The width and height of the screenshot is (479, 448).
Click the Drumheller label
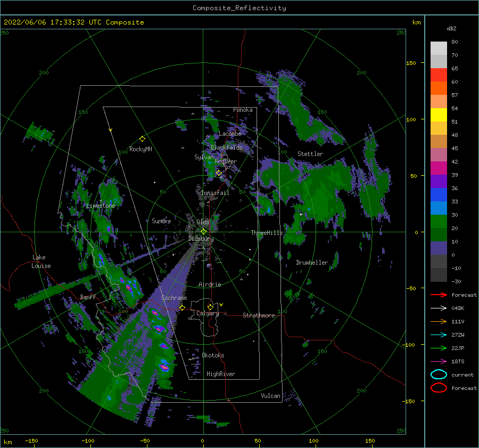click(x=312, y=263)
